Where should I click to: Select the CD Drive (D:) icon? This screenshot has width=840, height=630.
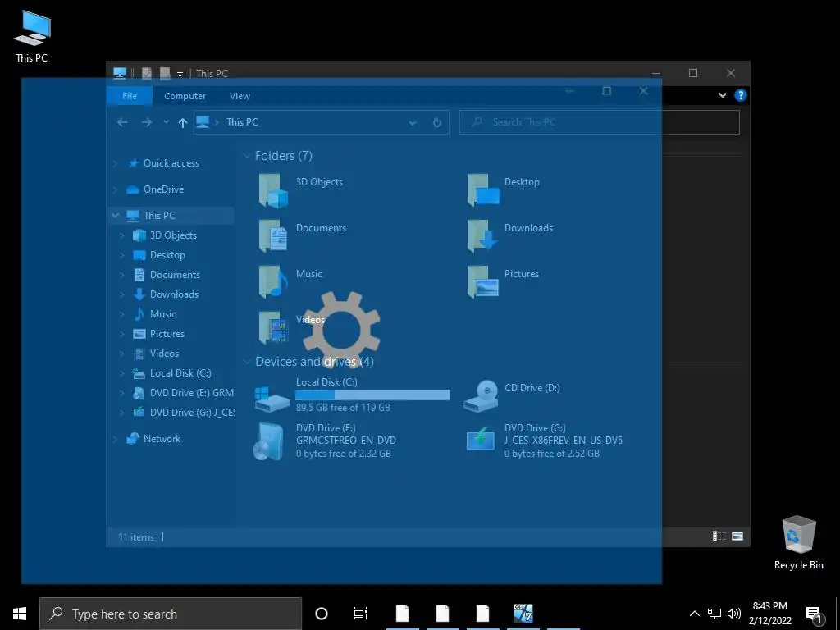pyautogui.click(x=481, y=395)
